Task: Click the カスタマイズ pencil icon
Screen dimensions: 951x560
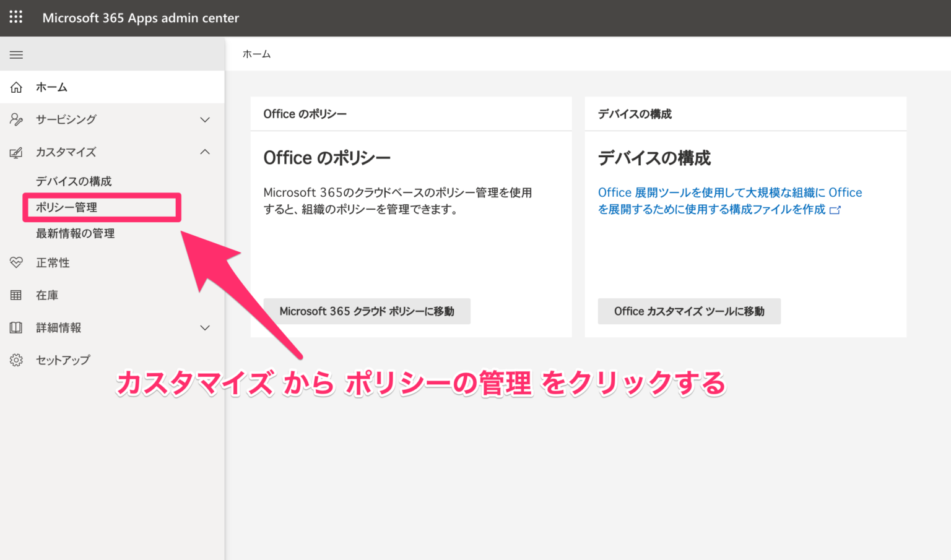Action: 16,152
